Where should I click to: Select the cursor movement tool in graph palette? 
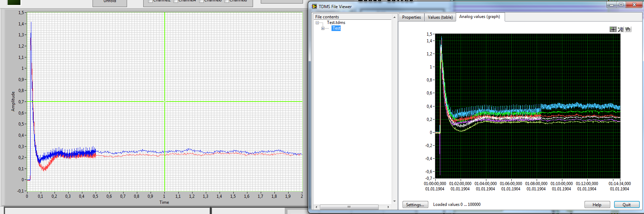pyautogui.click(x=613, y=29)
